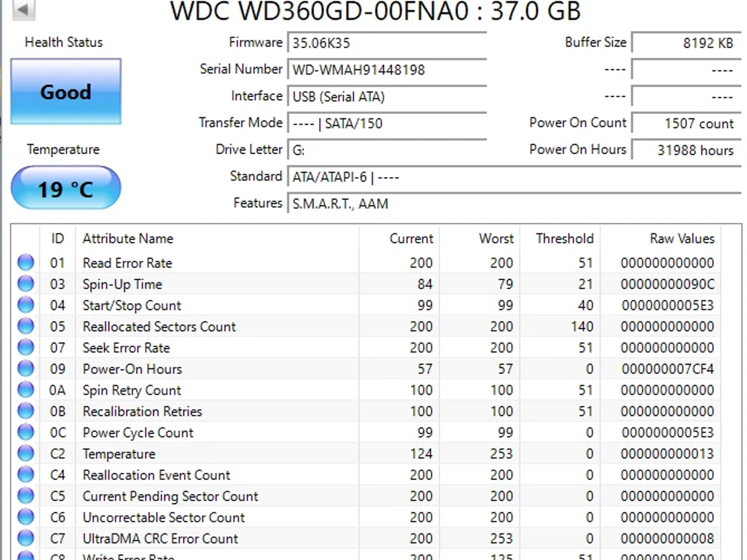Image resolution: width=747 pixels, height=560 pixels.
Task: Click the status icon for Spin Retry Count
Action: pos(26,389)
